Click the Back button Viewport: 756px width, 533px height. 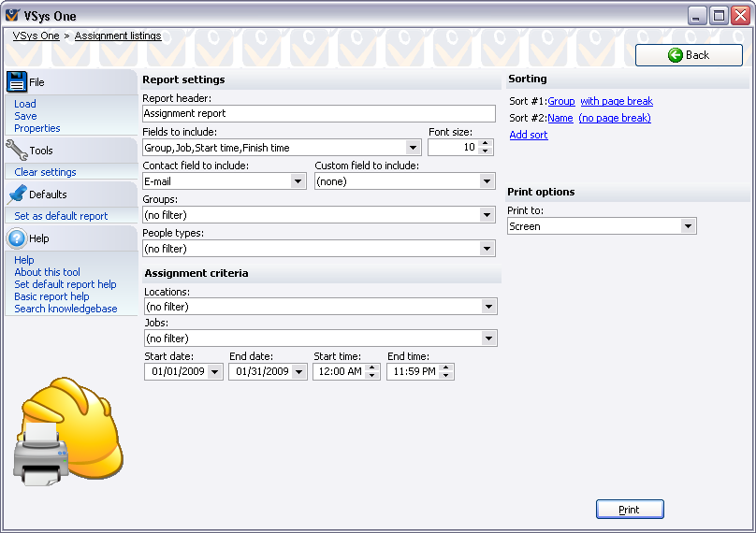click(689, 55)
